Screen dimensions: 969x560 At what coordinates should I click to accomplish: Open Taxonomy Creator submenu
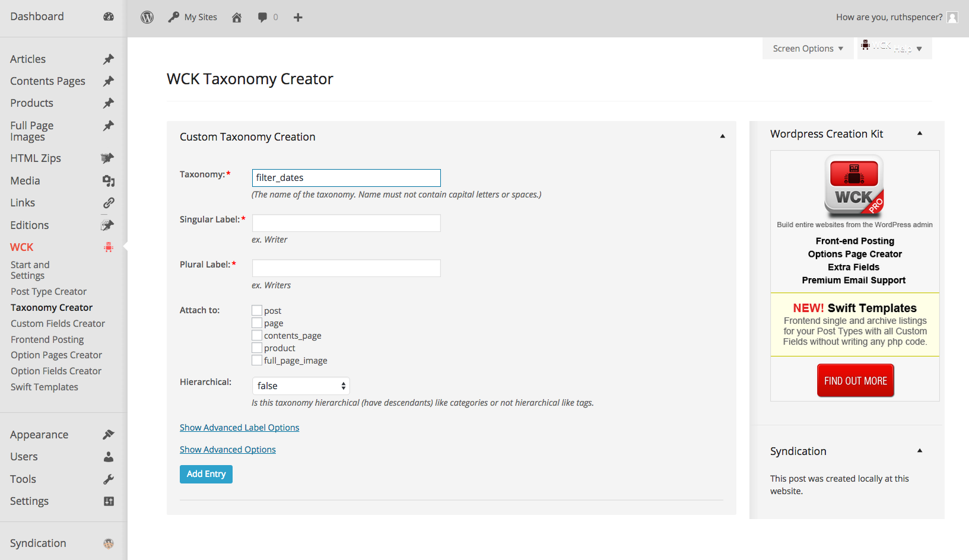point(52,308)
